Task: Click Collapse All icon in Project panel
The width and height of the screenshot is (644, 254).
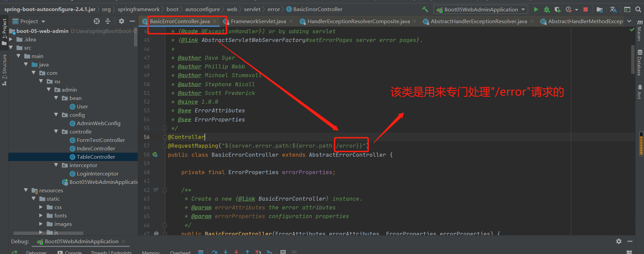Action: click(x=108, y=21)
